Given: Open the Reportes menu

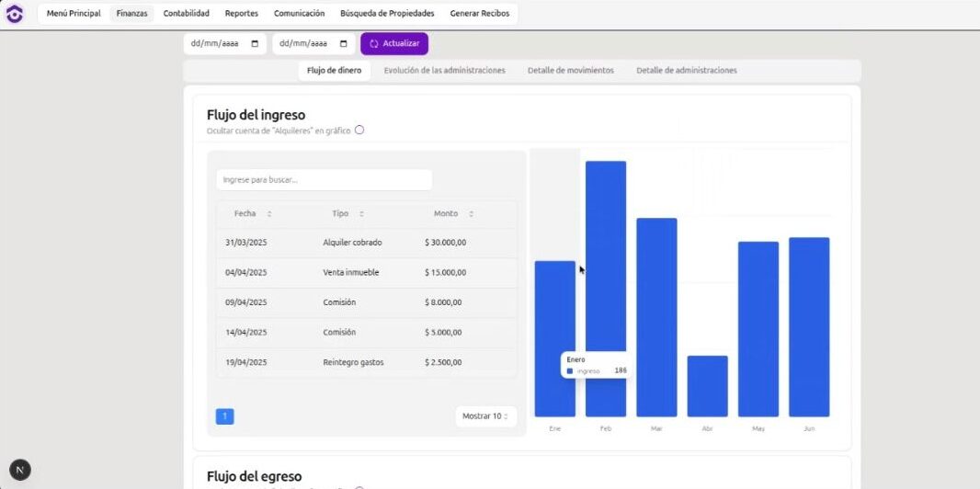Looking at the screenshot, I should [x=242, y=14].
